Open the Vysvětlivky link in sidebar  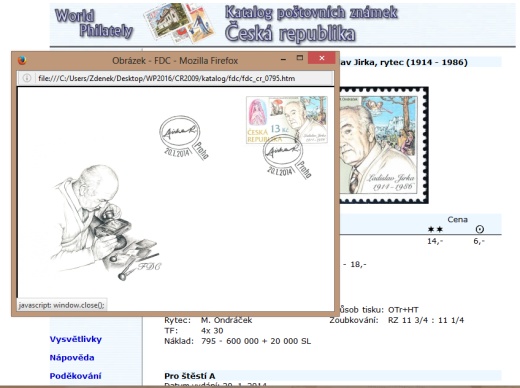pos(76,339)
